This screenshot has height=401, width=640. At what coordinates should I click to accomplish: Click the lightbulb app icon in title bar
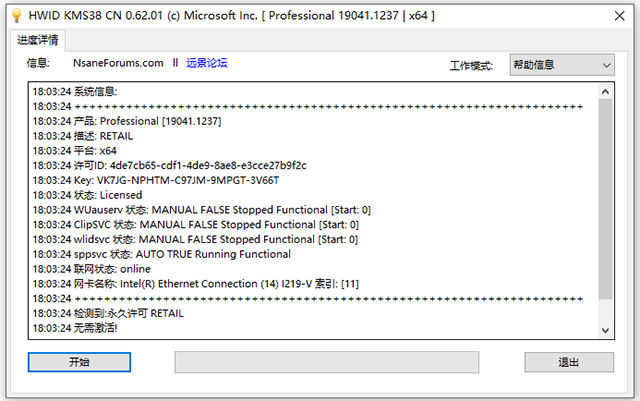[15, 16]
